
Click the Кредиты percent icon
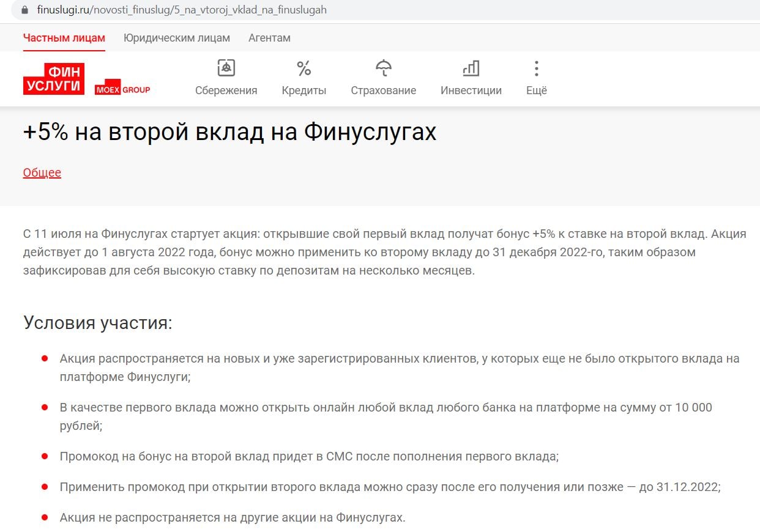pyautogui.click(x=304, y=68)
